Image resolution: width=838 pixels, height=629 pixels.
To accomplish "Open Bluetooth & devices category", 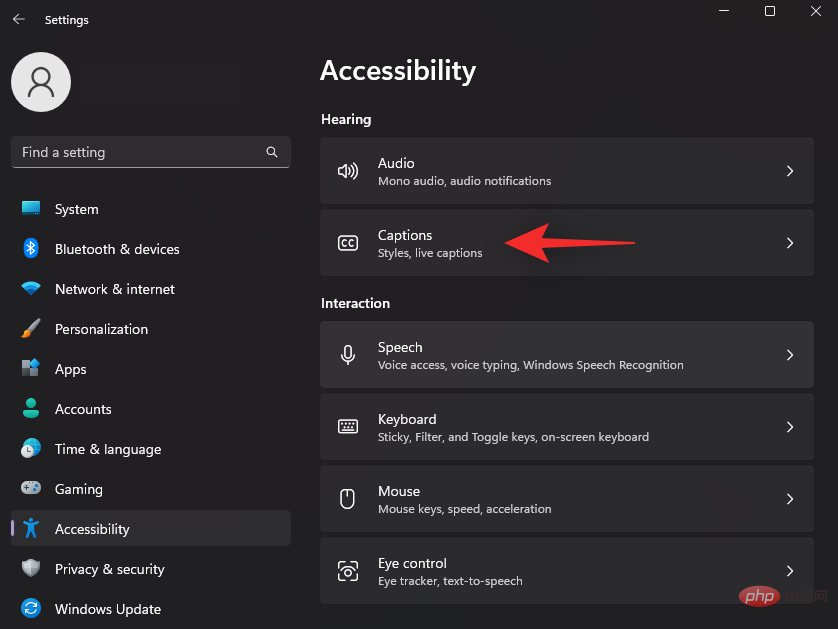I will pyautogui.click(x=151, y=249).
